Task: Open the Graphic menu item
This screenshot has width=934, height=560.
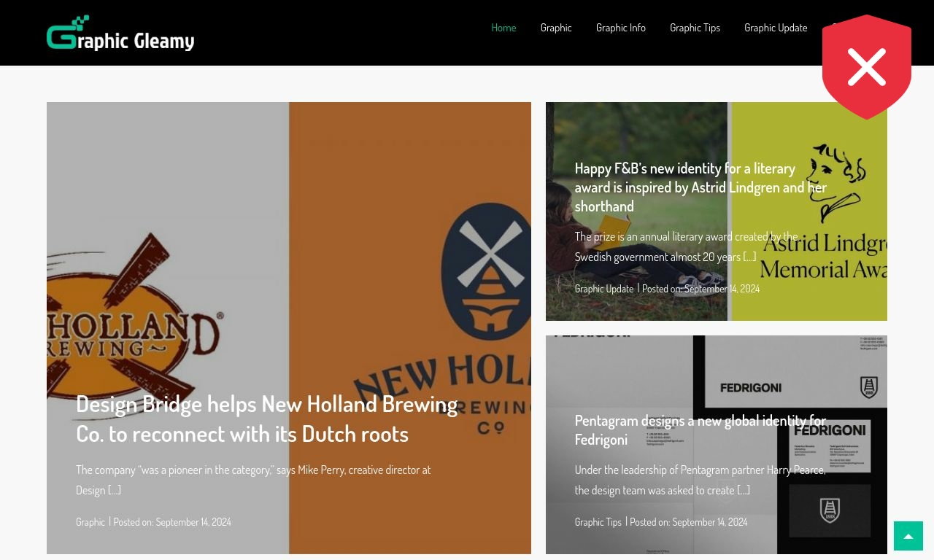Action: click(556, 28)
